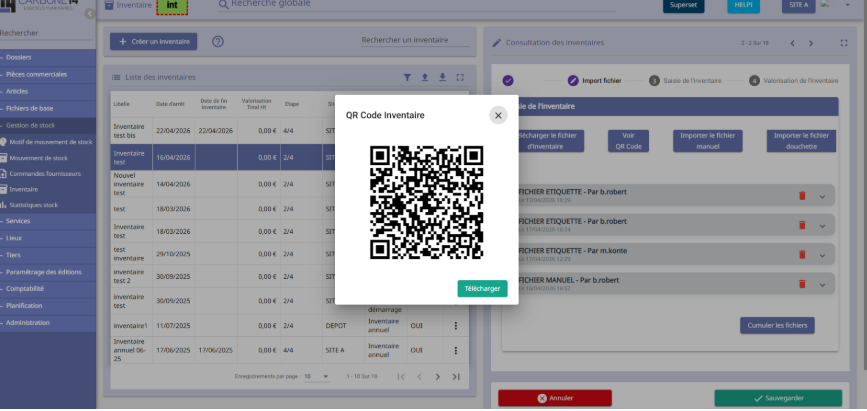
Task: Close the QR Code Inventaire dialog
Action: click(x=498, y=116)
